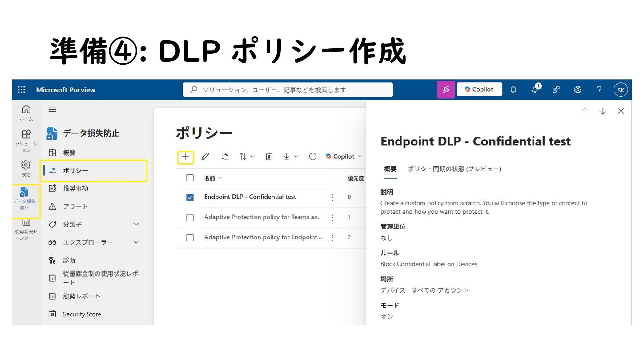
Task: Click the plus icon to create policy
Action: pos(185,157)
